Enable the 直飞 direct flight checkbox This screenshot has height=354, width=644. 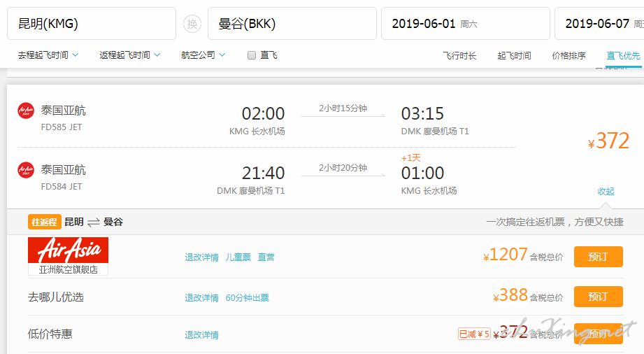252,55
